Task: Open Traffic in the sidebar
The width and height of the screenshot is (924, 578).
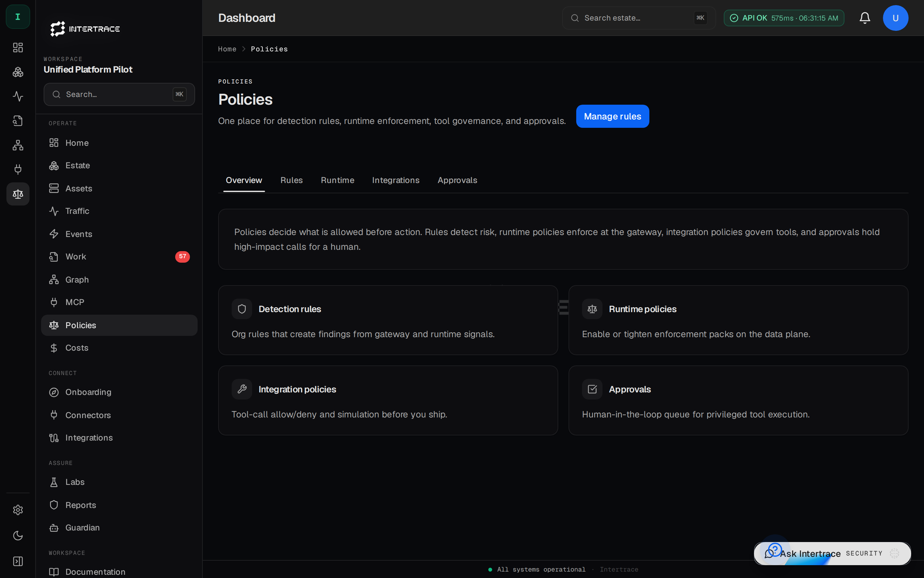Action: 119,211
